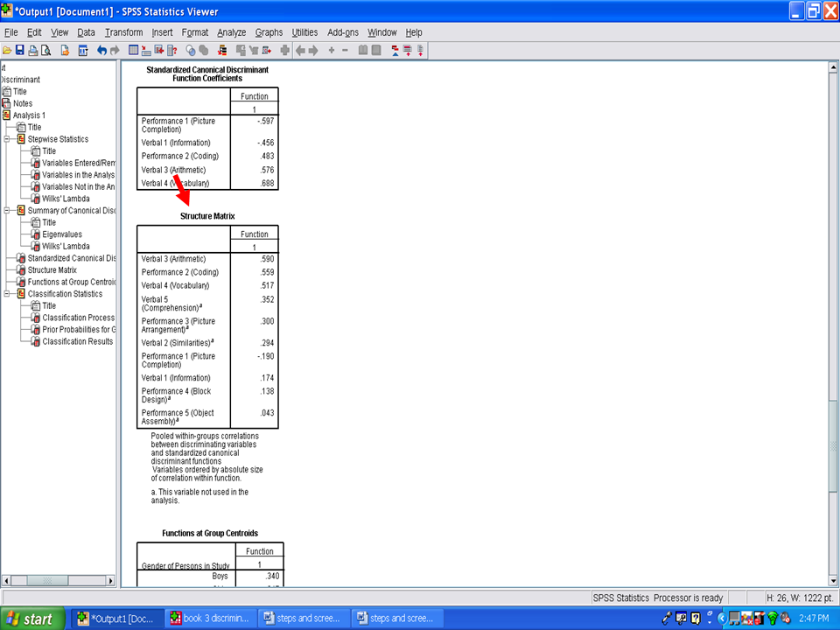
Task: Select Classification Results in the outline
Action: 77,341
